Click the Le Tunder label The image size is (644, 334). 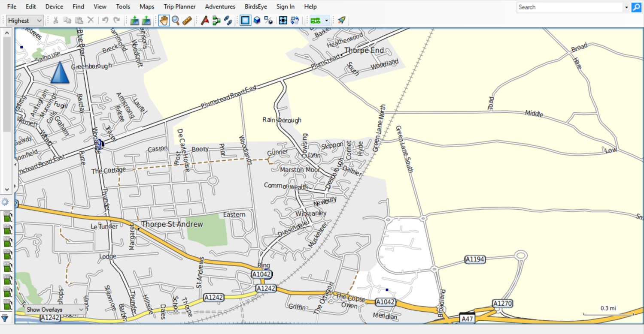coord(104,226)
